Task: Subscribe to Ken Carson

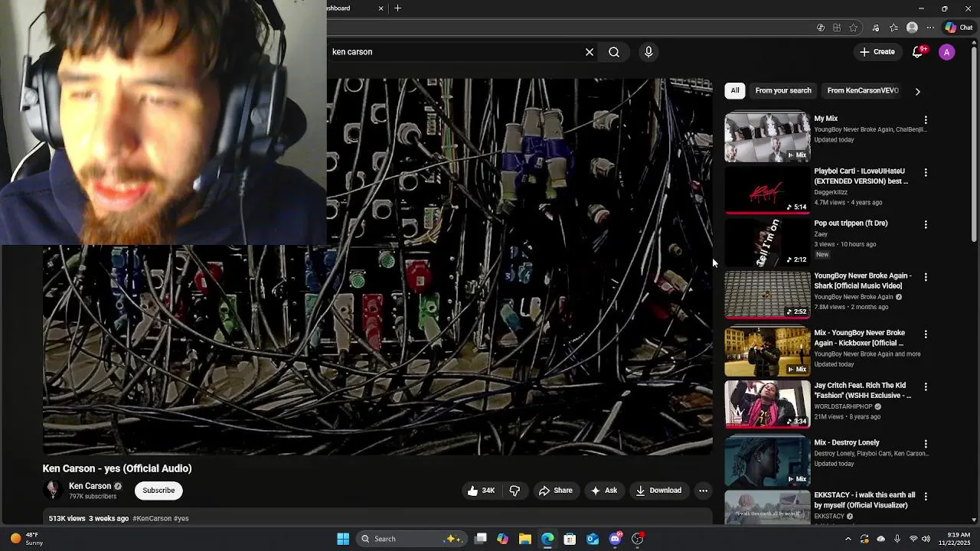Action: (158, 491)
